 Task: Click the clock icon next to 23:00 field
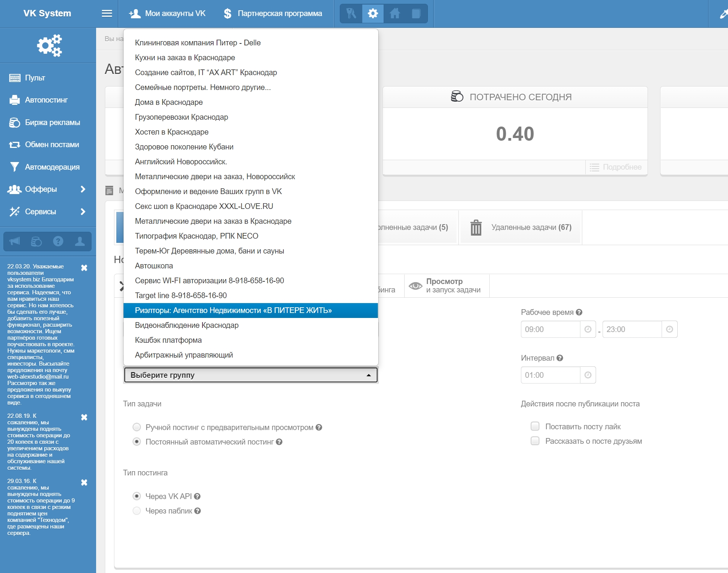click(669, 329)
